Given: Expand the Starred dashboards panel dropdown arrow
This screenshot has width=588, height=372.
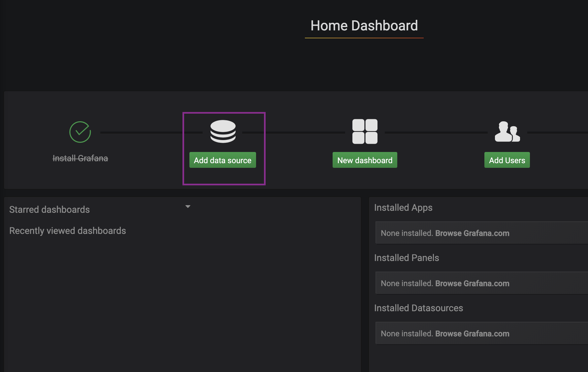Looking at the screenshot, I should (188, 206).
